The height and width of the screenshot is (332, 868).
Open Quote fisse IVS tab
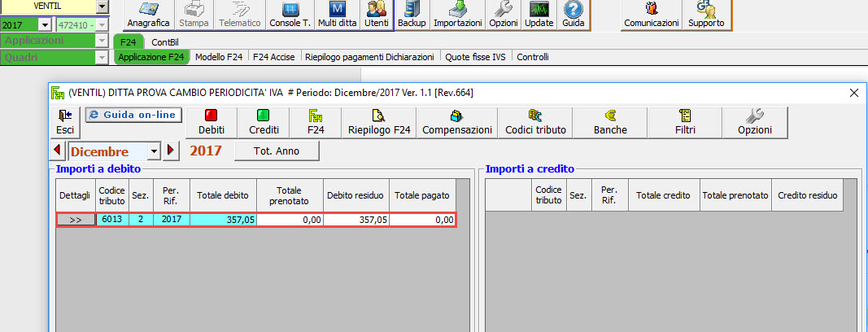476,57
